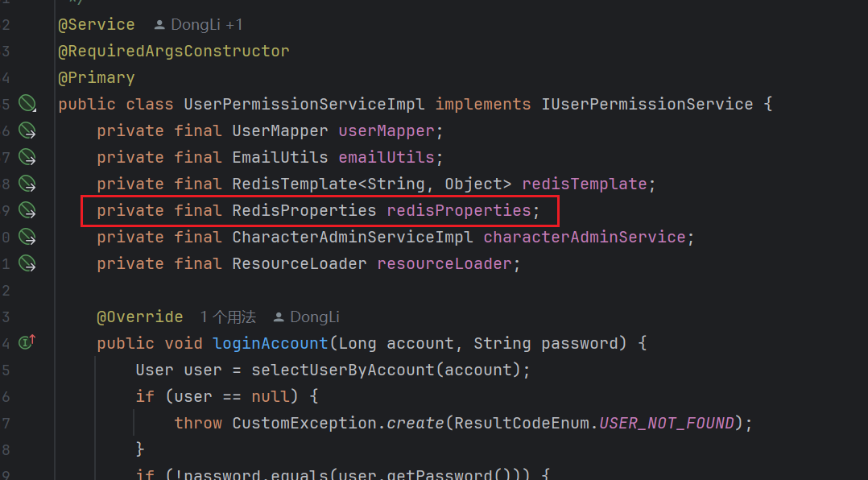Click autowired gutter icon for redisTemplate field
868x480 pixels.
(x=27, y=184)
